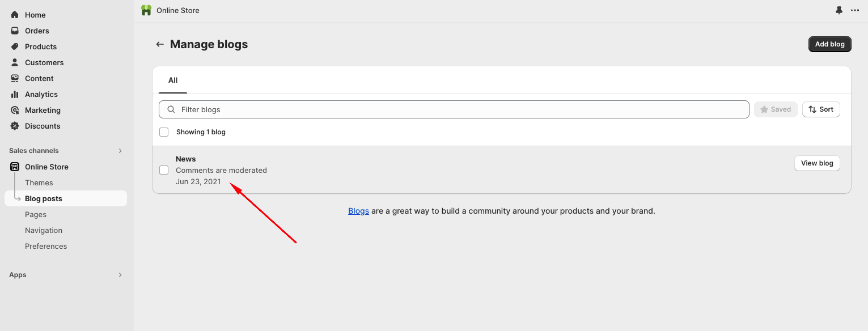Open the Products section
Viewport: 868px width, 331px height.
15,46
